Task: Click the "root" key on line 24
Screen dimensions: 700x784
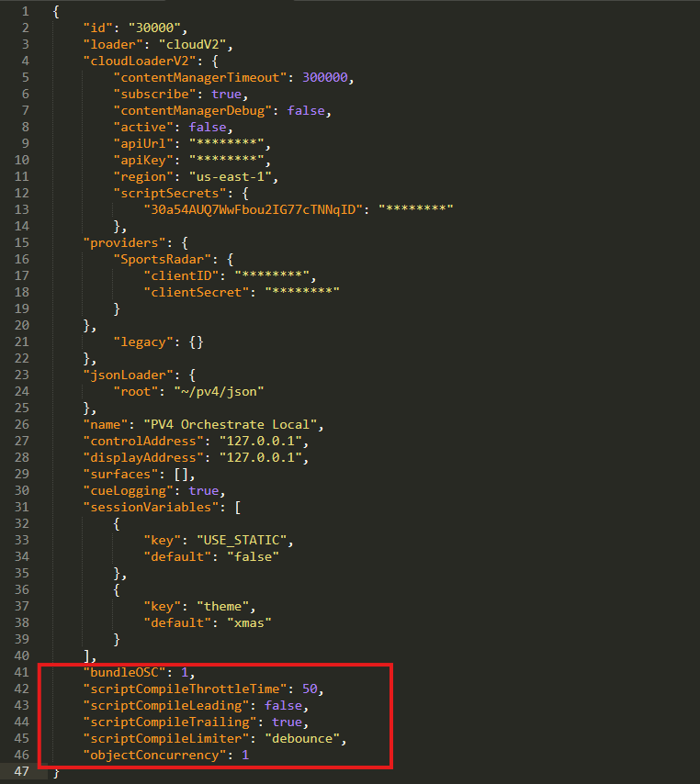Action: coord(136,391)
